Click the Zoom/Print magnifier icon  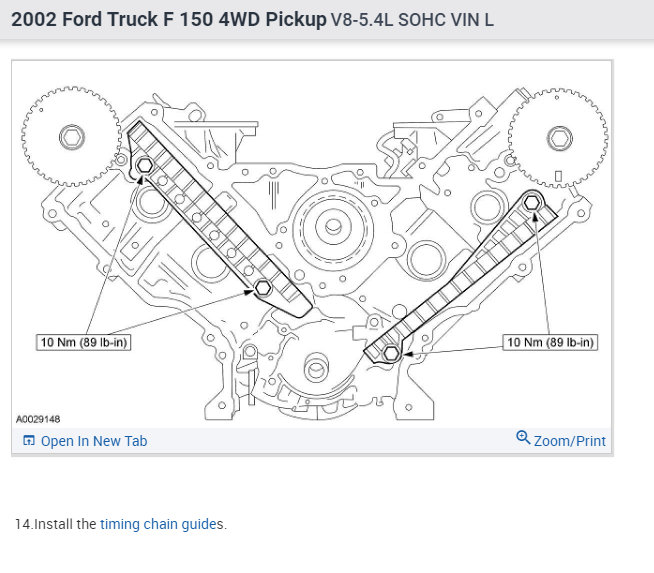[523, 437]
